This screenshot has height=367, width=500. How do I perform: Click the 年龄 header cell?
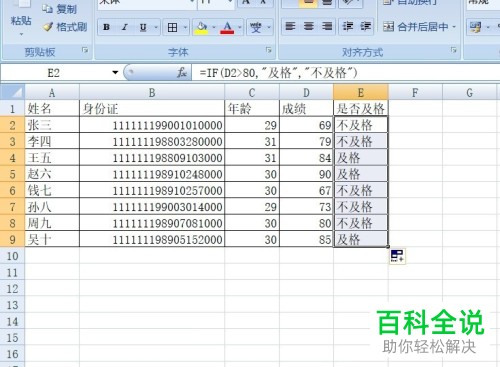(x=252, y=109)
